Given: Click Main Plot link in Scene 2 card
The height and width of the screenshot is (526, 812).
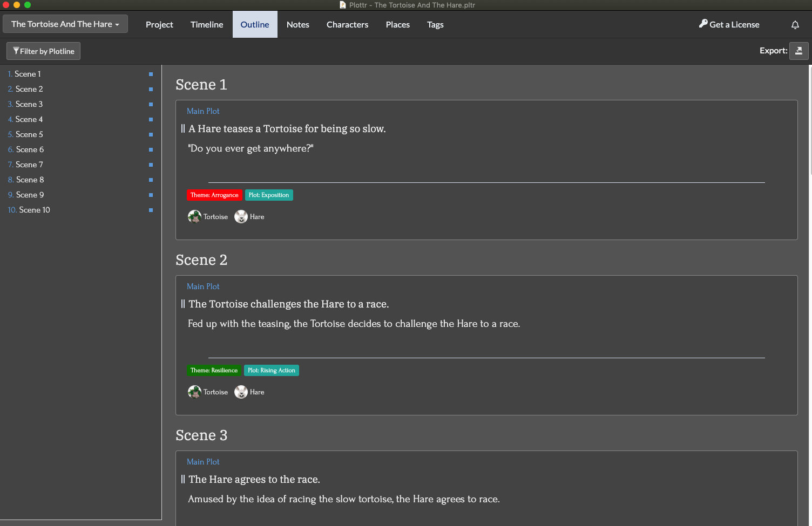Looking at the screenshot, I should (203, 286).
